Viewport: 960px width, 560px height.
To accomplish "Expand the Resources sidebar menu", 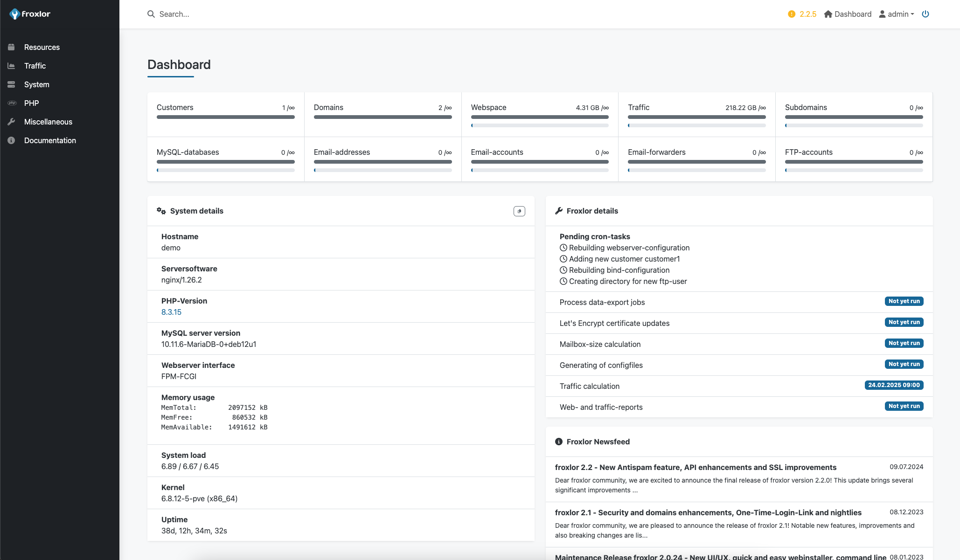I will [60, 47].
